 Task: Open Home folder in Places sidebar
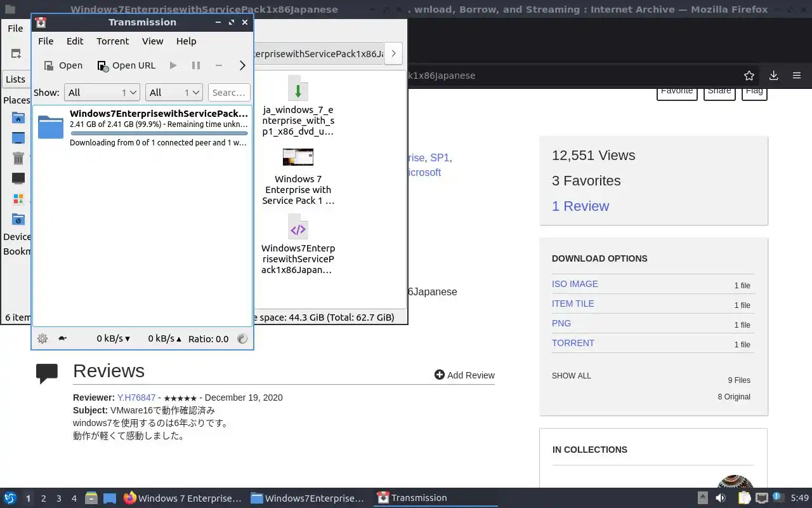click(18, 117)
